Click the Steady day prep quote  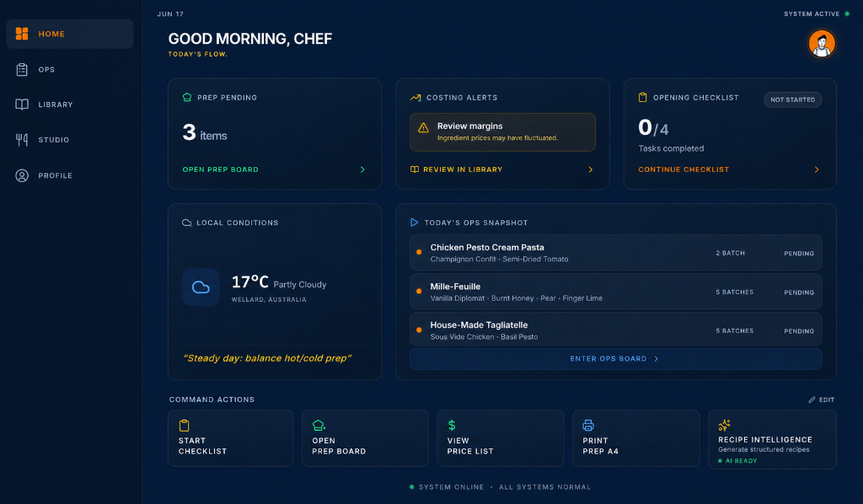pos(267,358)
